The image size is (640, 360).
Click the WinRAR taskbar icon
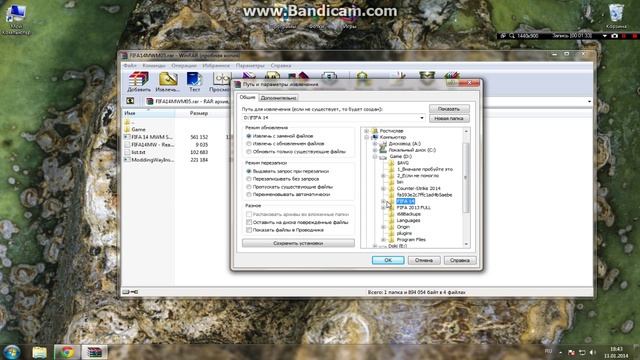[94, 352]
